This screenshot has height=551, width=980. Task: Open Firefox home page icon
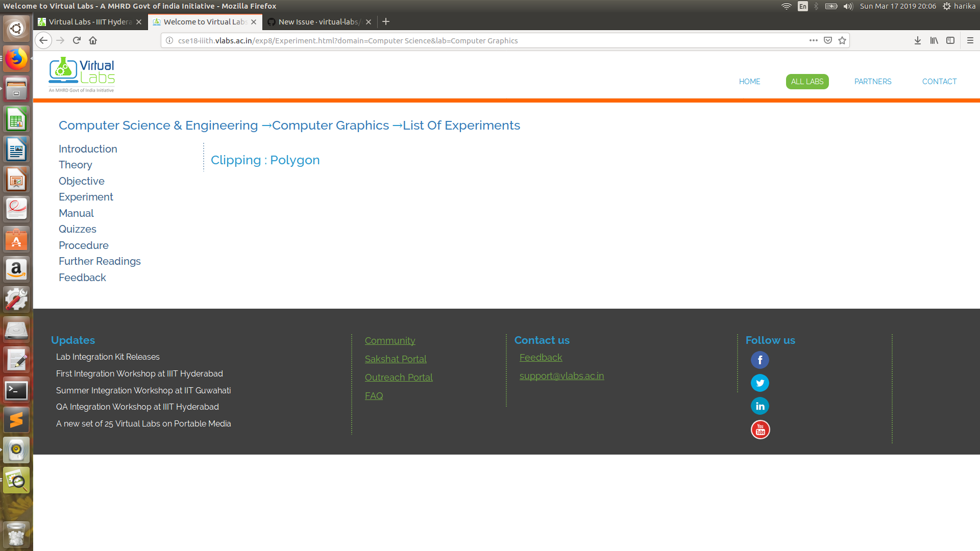click(x=93, y=40)
